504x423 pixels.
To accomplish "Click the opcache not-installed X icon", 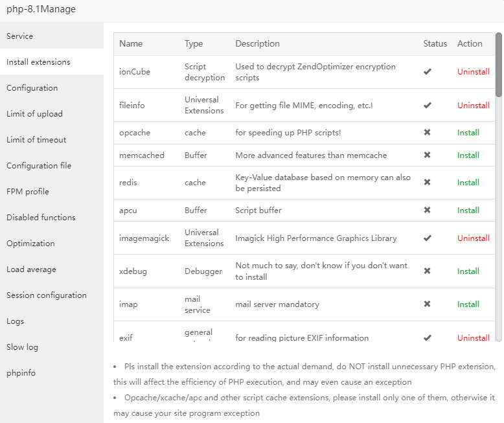I will point(428,133).
